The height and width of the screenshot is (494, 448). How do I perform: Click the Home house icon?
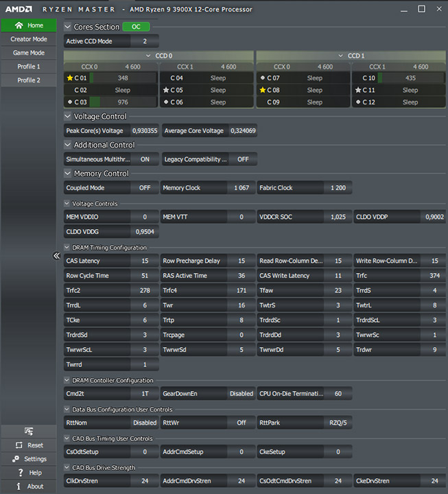point(19,25)
